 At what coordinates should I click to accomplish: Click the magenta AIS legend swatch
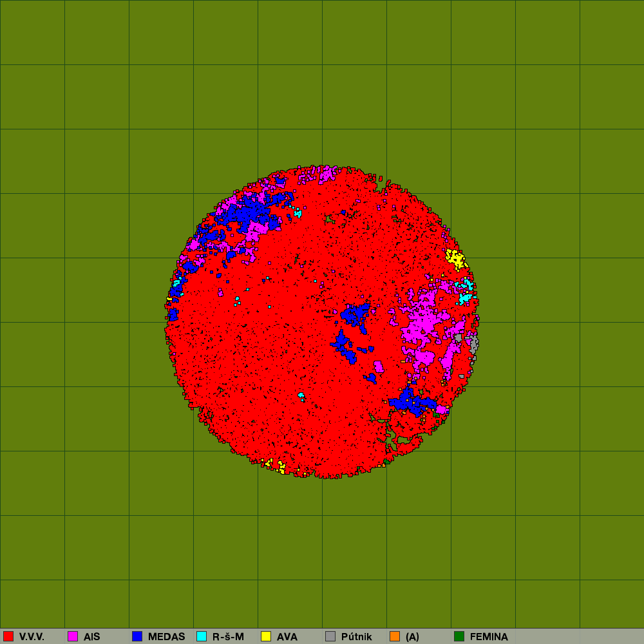pyautogui.click(x=73, y=636)
